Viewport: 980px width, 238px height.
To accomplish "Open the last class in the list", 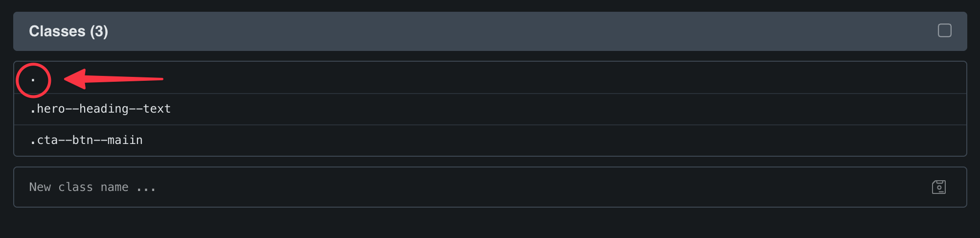I will point(86,140).
